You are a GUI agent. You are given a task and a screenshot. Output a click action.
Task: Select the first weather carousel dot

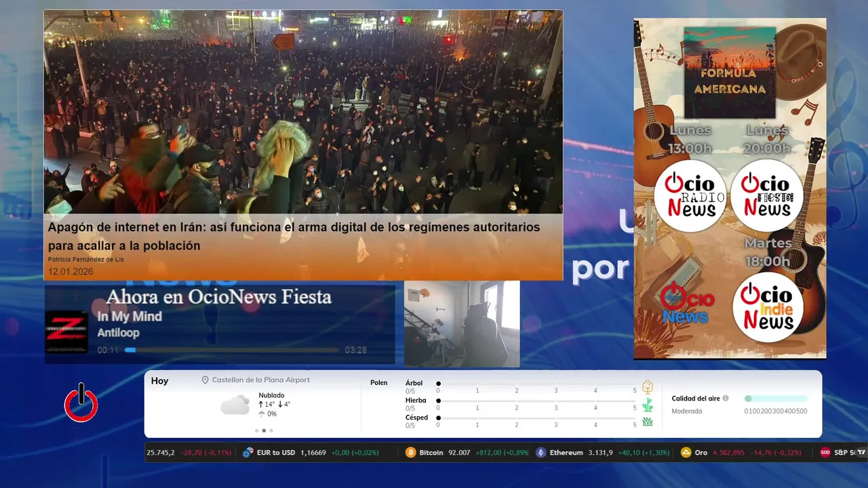pos(256,430)
